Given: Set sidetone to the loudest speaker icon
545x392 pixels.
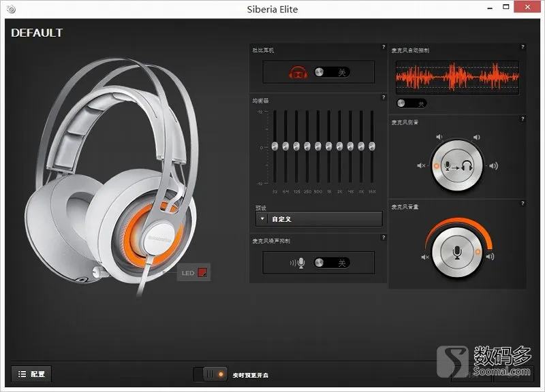Looking at the screenshot, I should click(x=493, y=165).
